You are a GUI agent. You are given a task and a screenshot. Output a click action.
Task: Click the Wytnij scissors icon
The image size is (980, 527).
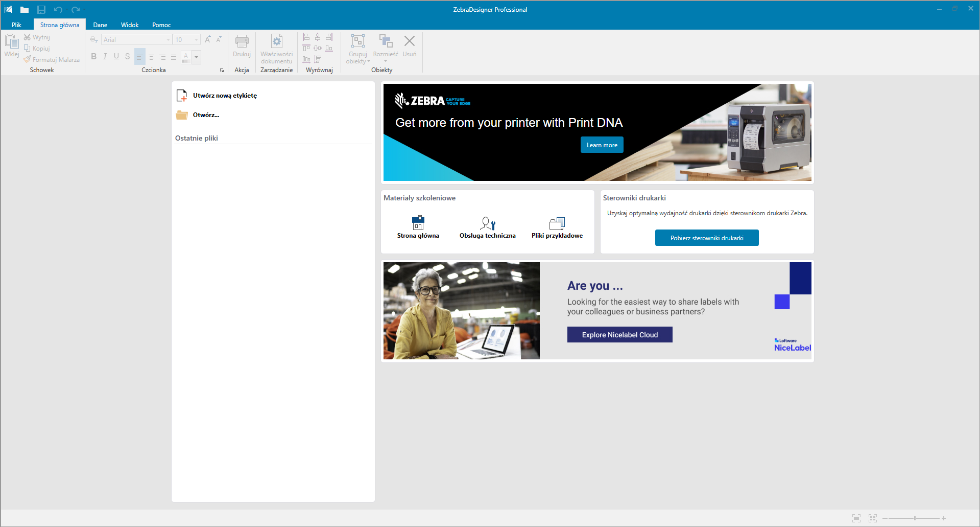click(27, 37)
